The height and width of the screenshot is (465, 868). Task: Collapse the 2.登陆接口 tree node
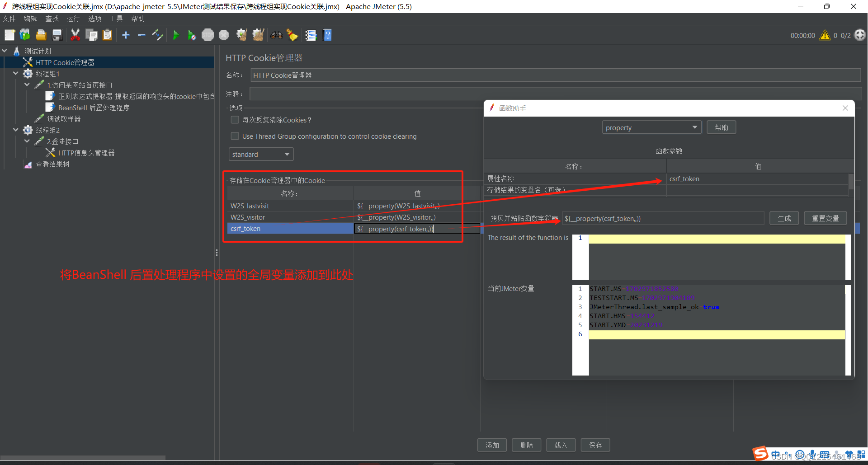click(27, 141)
